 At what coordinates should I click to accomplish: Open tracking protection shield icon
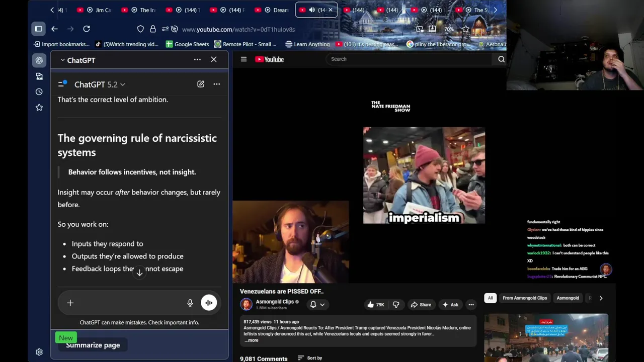tap(140, 29)
